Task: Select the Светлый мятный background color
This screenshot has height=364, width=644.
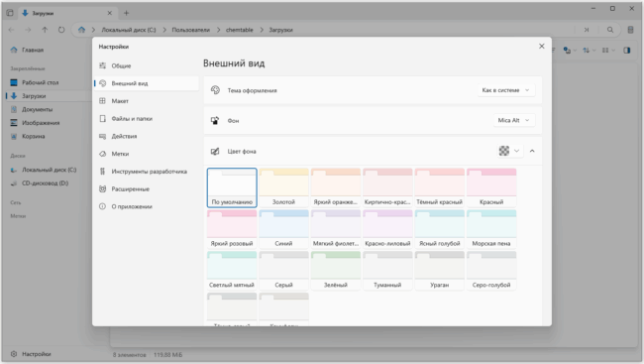Action: tap(232, 271)
